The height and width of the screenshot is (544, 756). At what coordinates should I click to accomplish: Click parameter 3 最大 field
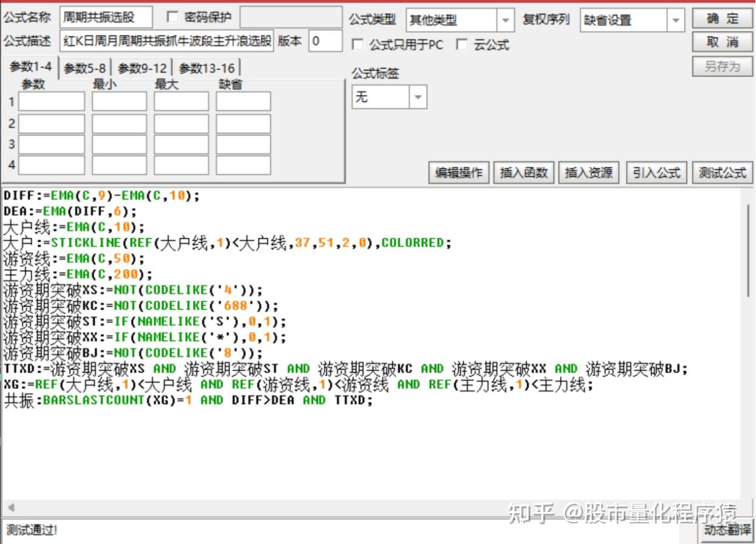click(x=181, y=144)
